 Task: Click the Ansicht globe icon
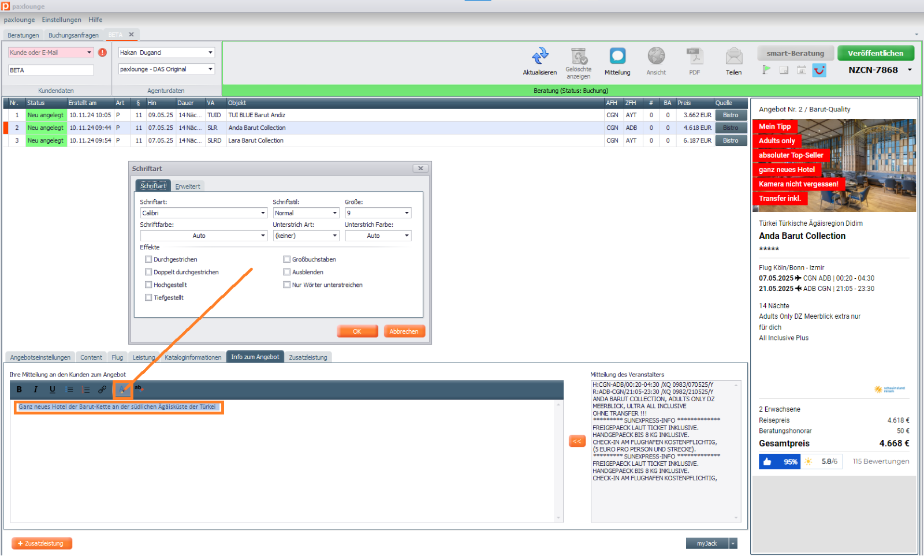coord(656,56)
